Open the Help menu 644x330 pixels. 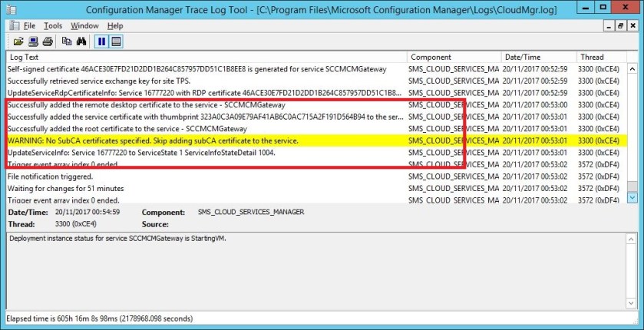point(115,26)
